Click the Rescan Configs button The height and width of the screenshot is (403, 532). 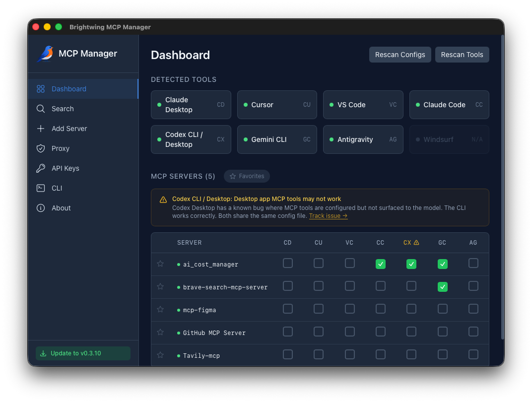click(x=400, y=55)
